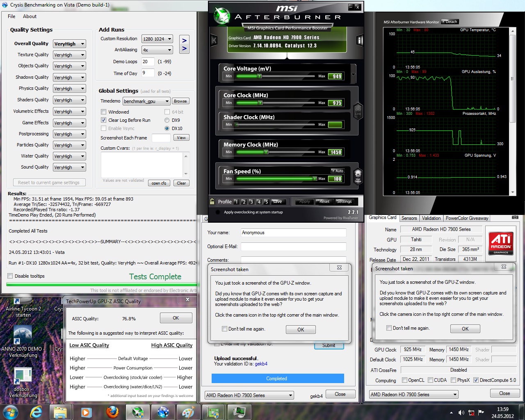Open the Shadows Quality dropdown
The width and height of the screenshot is (525, 420).
(x=69, y=78)
